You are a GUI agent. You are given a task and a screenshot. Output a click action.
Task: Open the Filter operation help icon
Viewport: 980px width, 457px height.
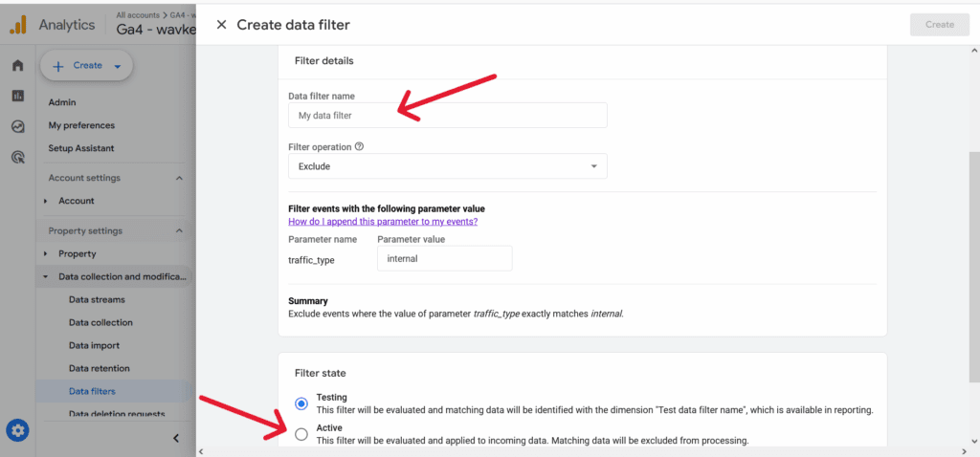pyautogui.click(x=359, y=147)
